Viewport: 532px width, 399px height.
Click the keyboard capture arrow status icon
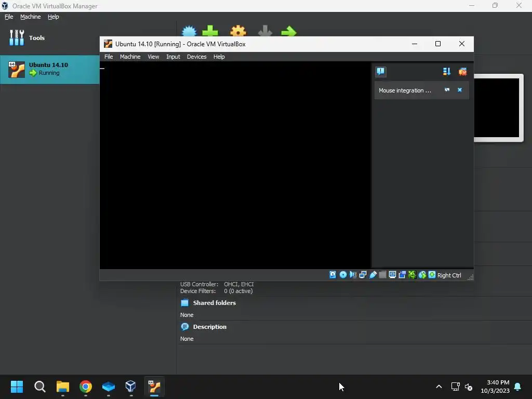click(432, 275)
